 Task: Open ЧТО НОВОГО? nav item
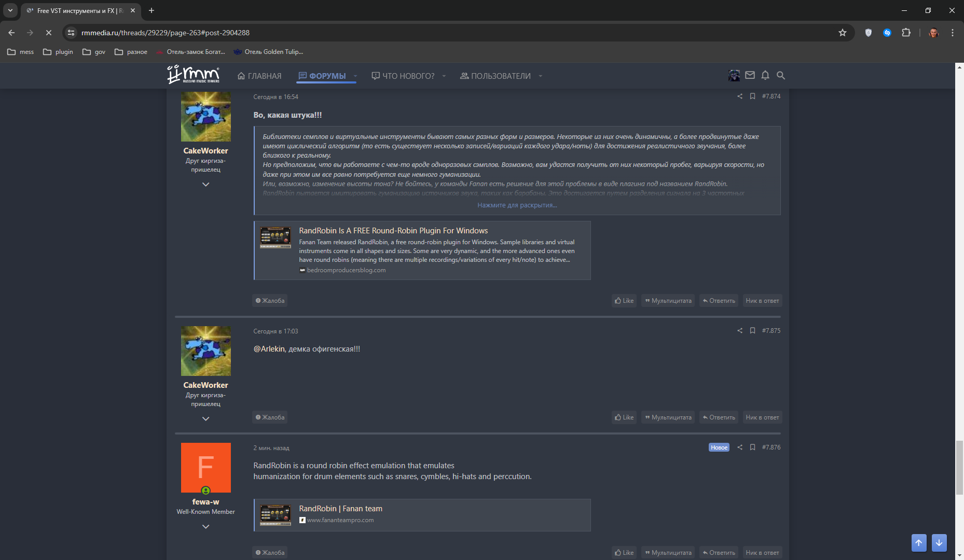403,76
